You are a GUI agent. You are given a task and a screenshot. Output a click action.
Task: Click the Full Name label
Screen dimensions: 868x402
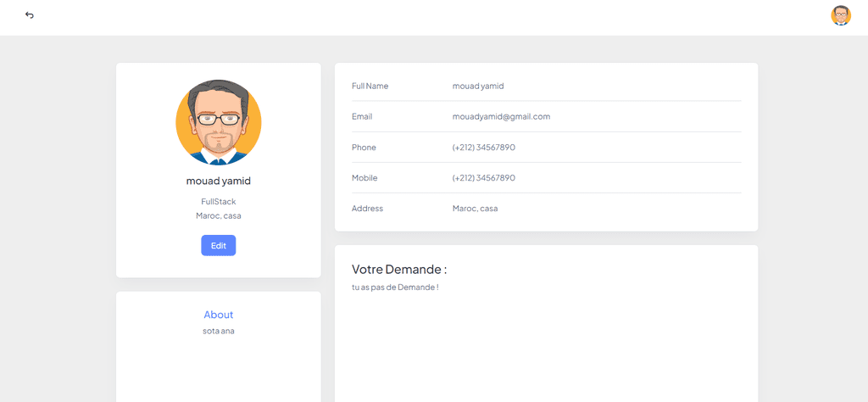click(370, 86)
